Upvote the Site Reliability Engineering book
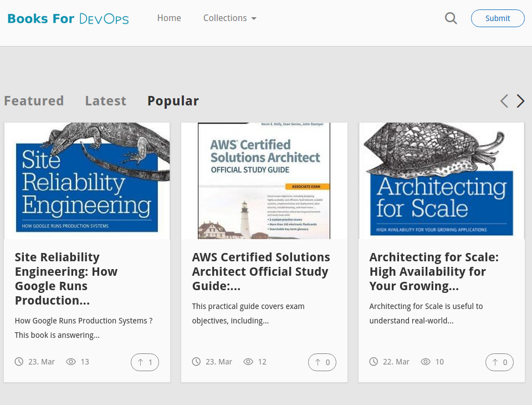 [x=145, y=362]
